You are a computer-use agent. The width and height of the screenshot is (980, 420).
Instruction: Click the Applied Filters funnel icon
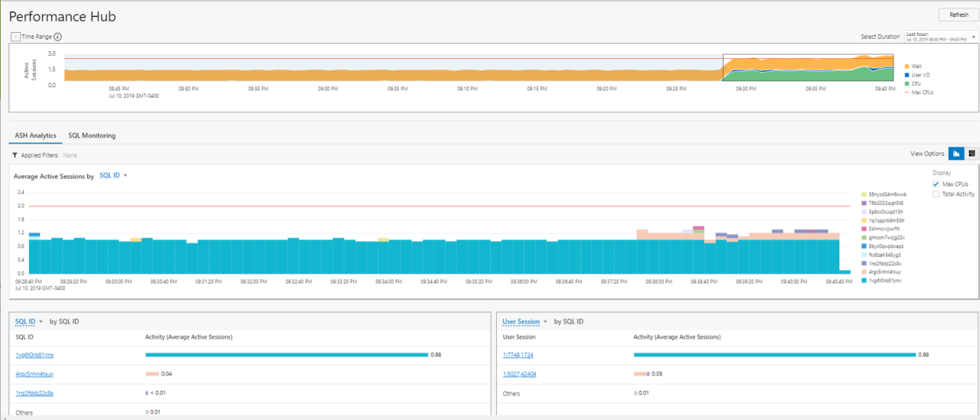(15, 155)
